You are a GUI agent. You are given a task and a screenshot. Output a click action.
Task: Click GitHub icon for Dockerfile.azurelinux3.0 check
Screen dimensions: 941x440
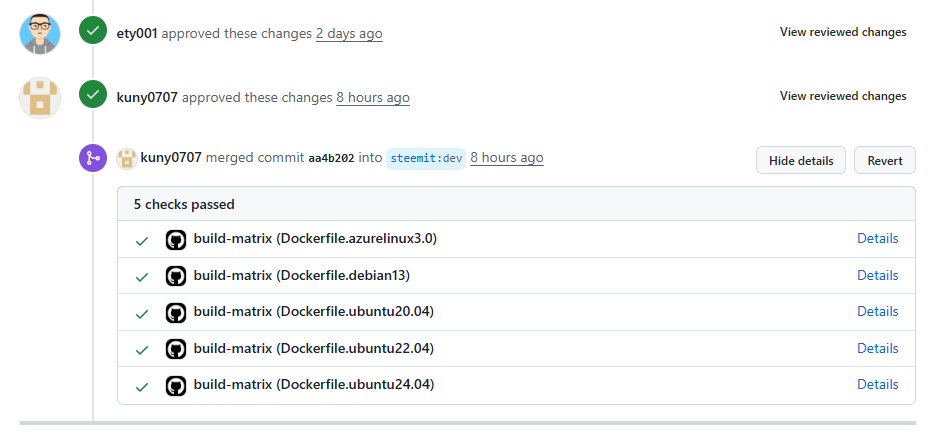tap(176, 240)
